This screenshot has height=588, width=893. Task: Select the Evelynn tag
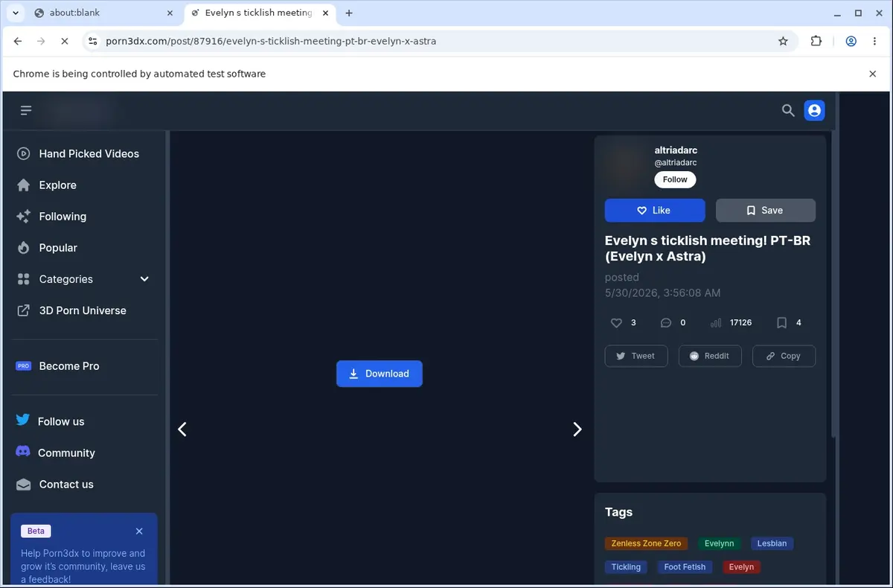(719, 543)
